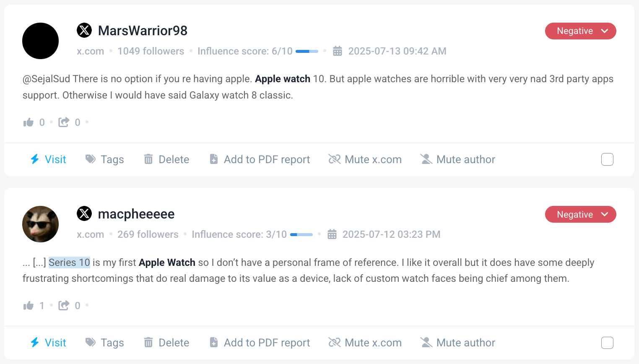Image resolution: width=639 pixels, height=364 pixels.
Task: Delete macpheeeee's mention
Action: tap(166, 343)
